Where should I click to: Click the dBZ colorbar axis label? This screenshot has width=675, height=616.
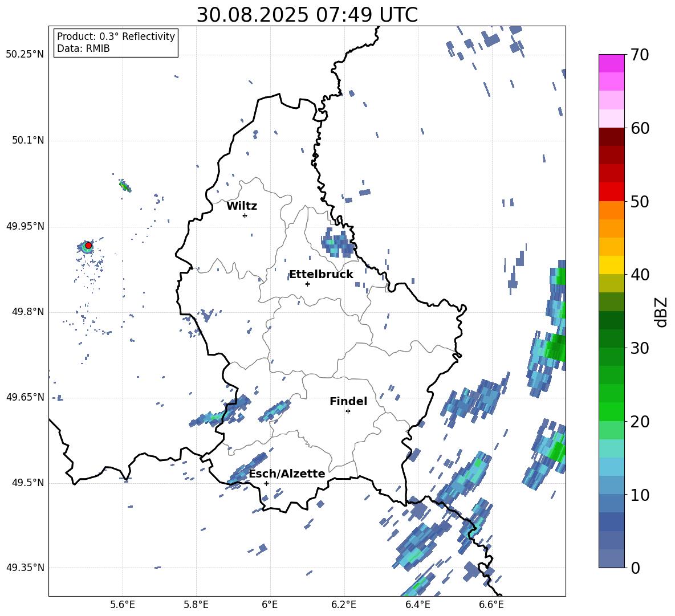(660, 312)
